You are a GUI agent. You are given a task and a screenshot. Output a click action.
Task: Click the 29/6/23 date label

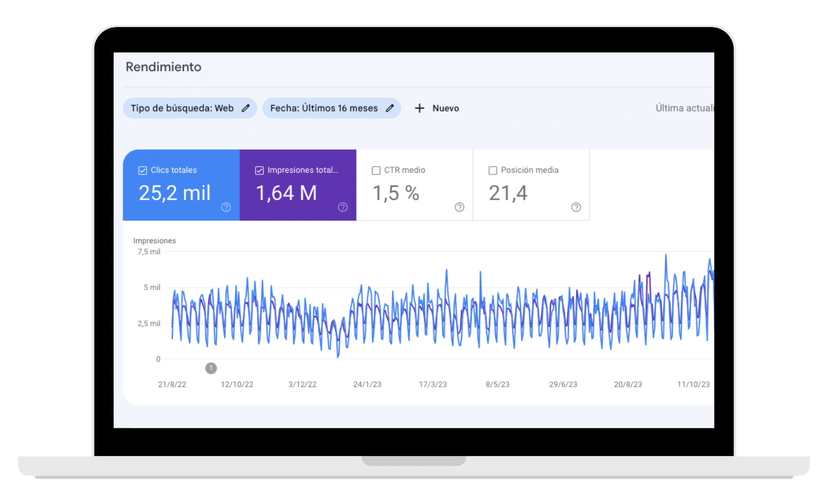(563, 384)
